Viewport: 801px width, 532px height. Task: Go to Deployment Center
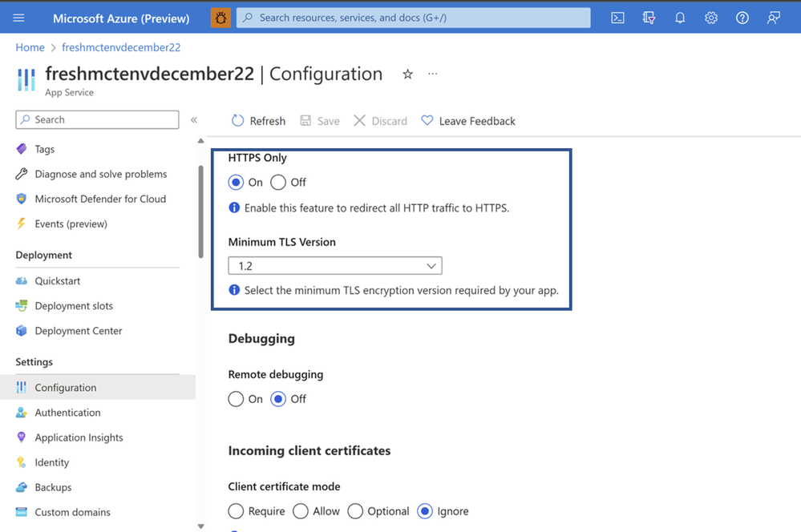click(x=78, y=331)
